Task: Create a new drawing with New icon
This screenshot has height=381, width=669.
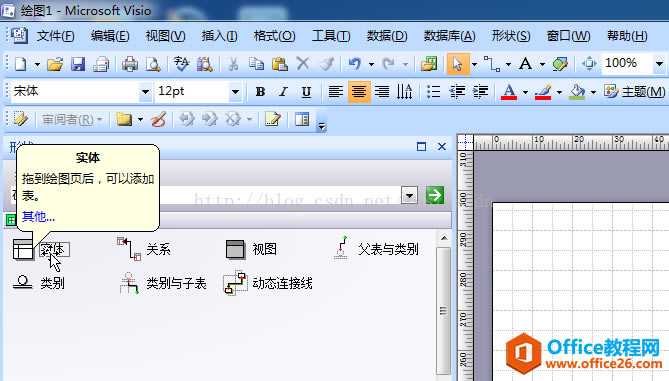Action: point(20,64)
